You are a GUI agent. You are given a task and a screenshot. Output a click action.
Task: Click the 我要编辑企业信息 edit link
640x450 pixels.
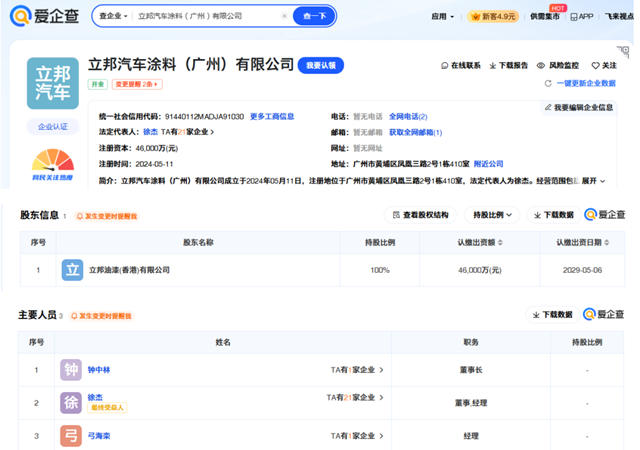coord(579,107)
